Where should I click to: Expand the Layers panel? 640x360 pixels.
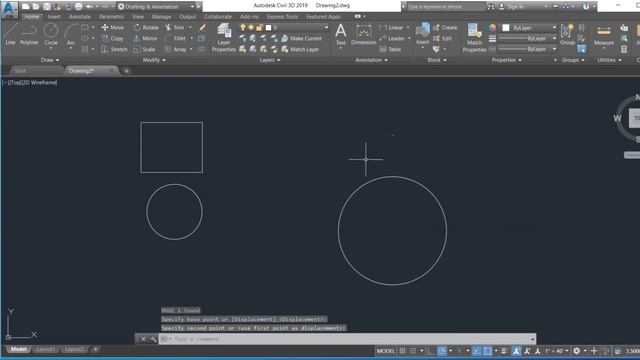click(270, 60)
